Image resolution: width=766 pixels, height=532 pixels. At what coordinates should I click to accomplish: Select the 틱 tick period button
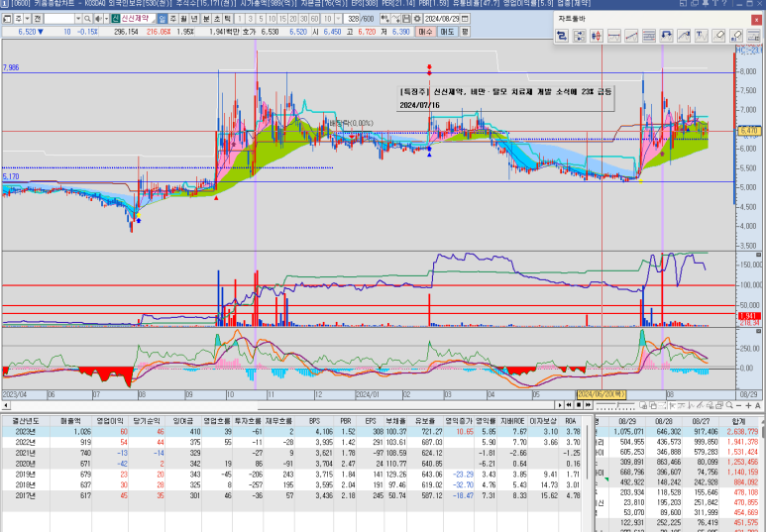(x=228, y=19)
